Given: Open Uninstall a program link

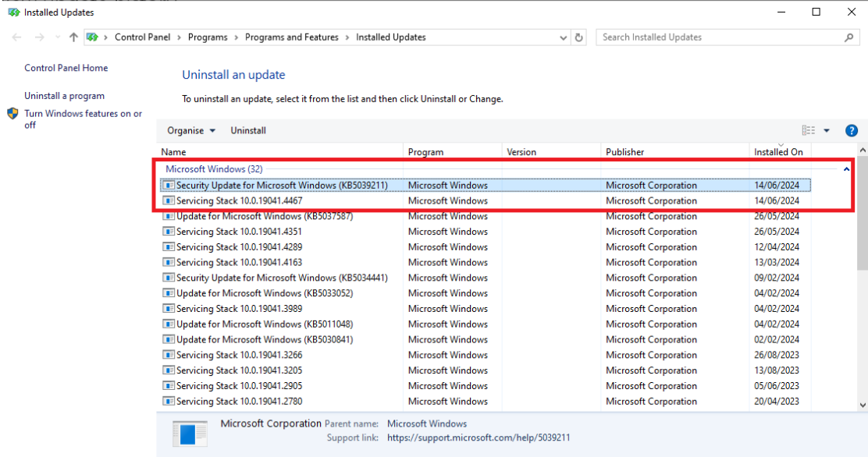Looking at the screenshot, I should 64,96.
